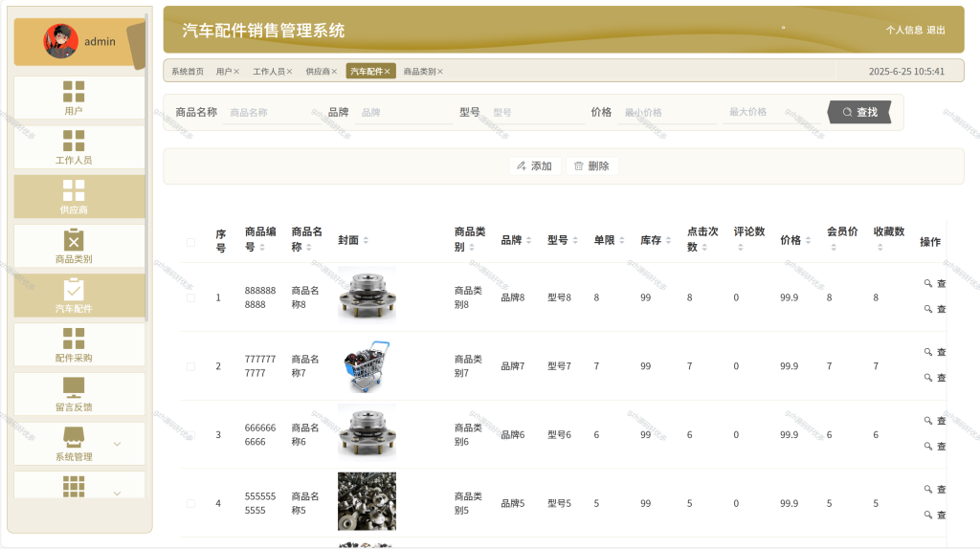980x549 pixels.
Task: Focus the 最小价格 field
Action: click(667, 113)
